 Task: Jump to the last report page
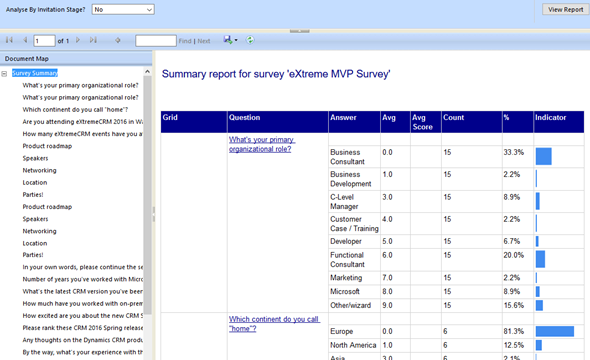[93, 40]
